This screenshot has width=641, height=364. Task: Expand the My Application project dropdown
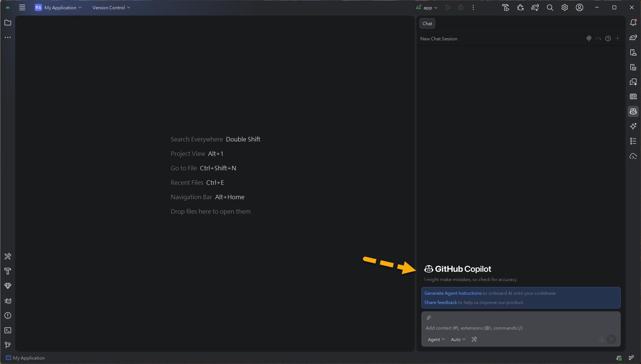(x=58, y=7)
